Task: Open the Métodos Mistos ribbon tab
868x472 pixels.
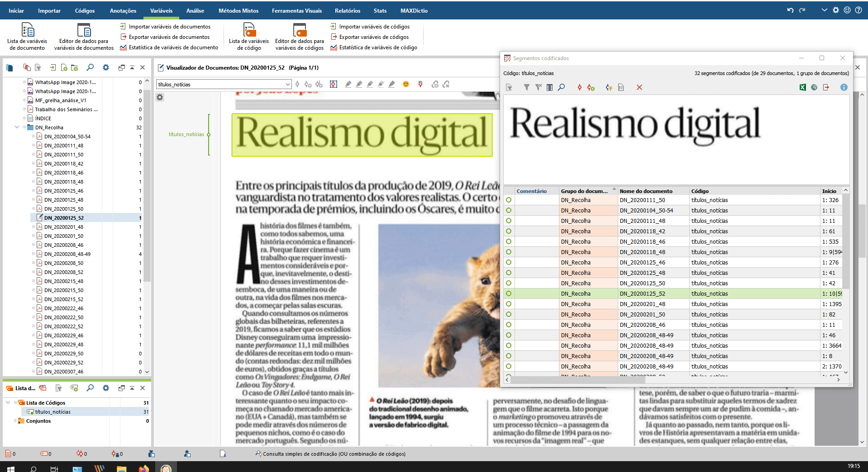Action: (238, 10)
